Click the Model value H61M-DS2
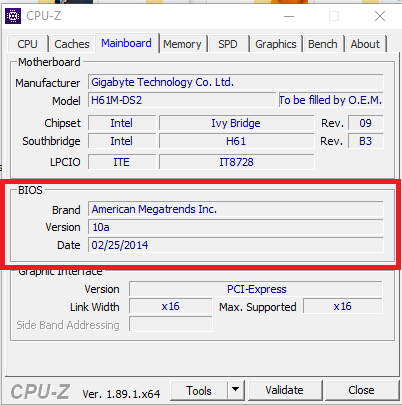Viewport: 402px width, 405px height. point(182,100)
